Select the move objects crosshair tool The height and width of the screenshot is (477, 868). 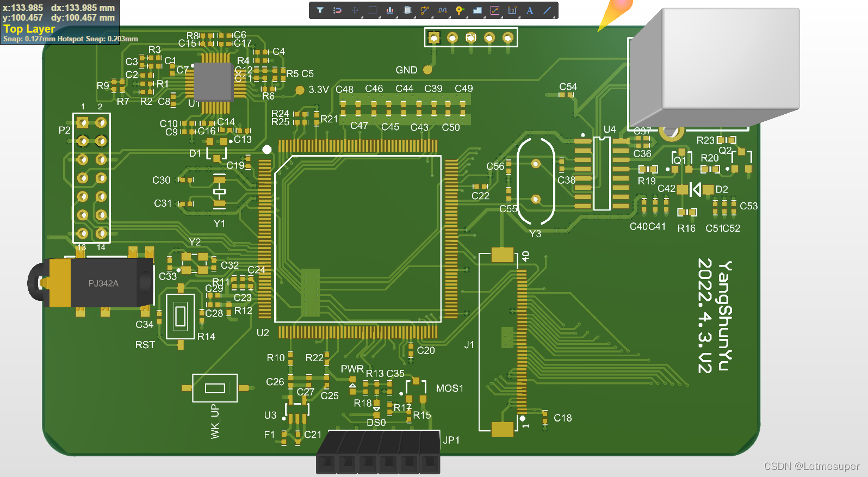click(355, 10)
